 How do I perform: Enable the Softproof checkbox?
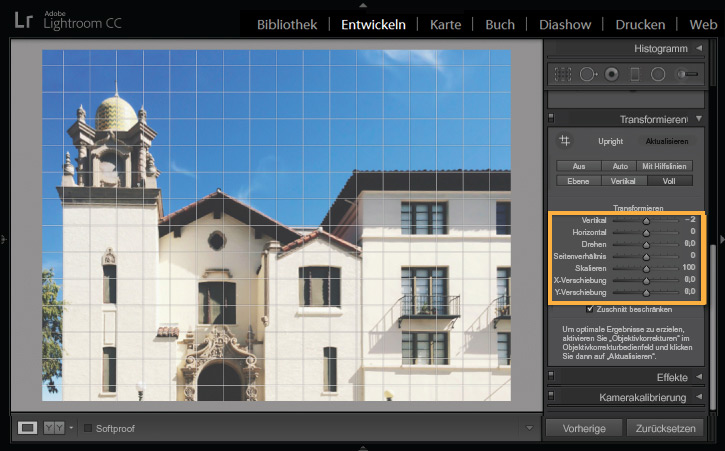pos(88,428)
